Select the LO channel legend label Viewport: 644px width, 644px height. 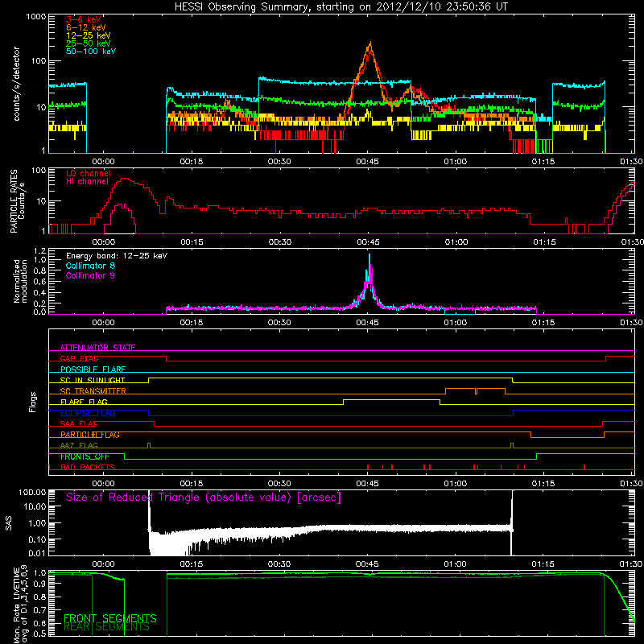[89, 173]
